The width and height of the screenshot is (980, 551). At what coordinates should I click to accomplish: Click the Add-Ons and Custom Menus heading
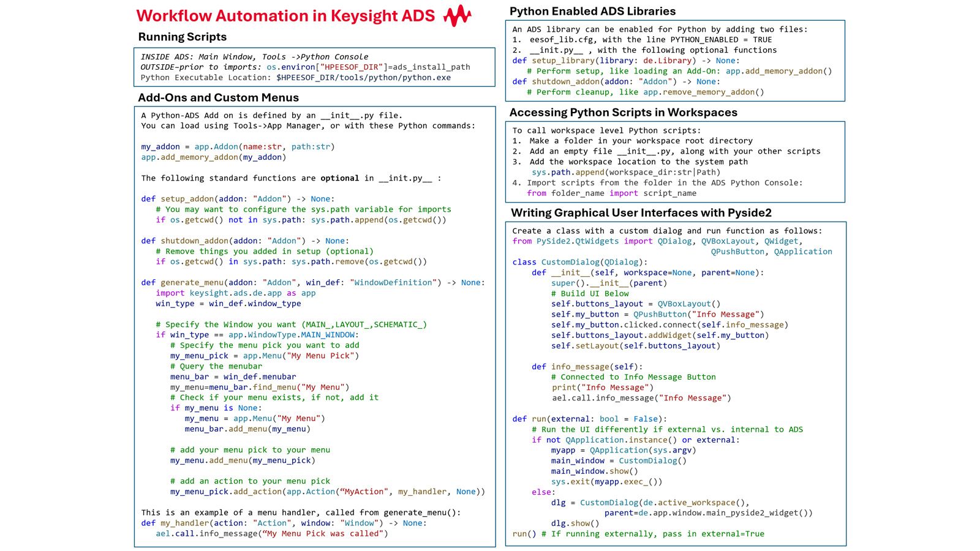[x=218, y=97]
